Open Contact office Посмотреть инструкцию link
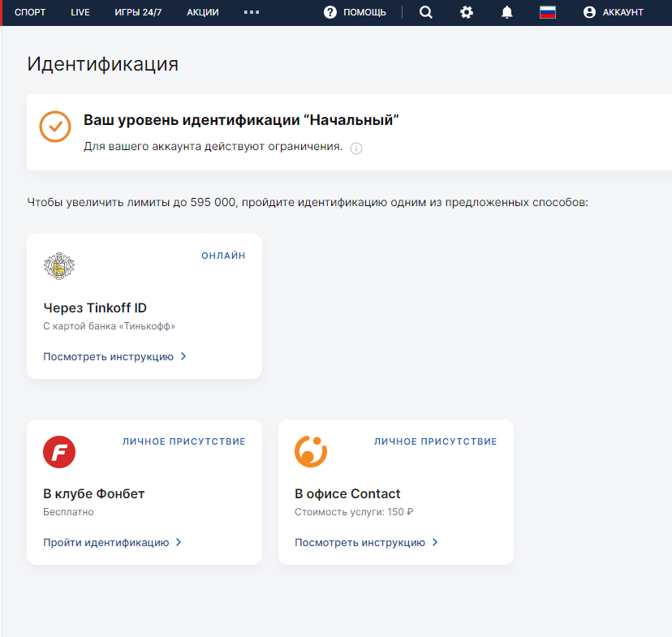The image size is (672, 637). [x=360, y=543]
